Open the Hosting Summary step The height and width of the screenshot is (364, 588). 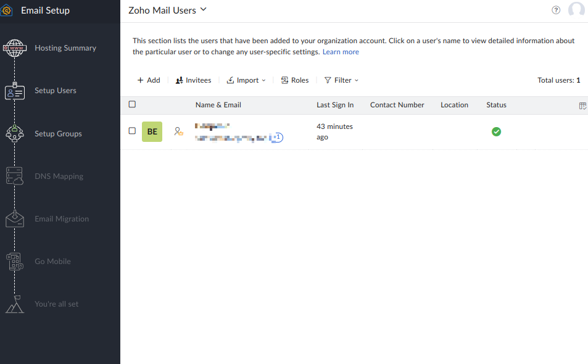click(65, 48)
